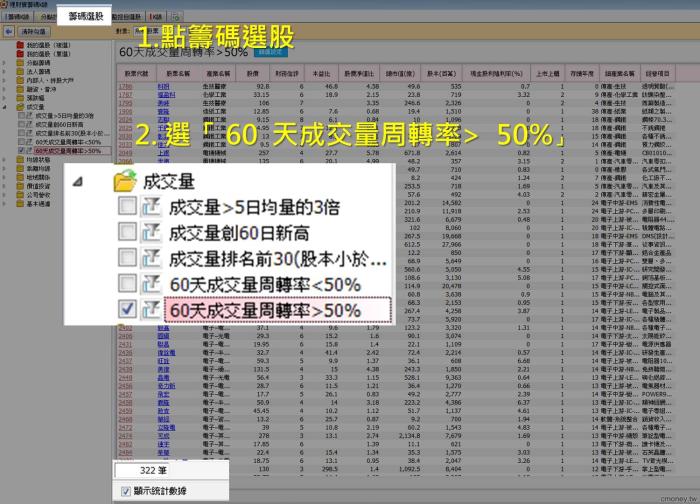Select enlarged 60天成交量周轉率>50% highlighted label
Screen dimensions: 700x504
coord(278,310)
